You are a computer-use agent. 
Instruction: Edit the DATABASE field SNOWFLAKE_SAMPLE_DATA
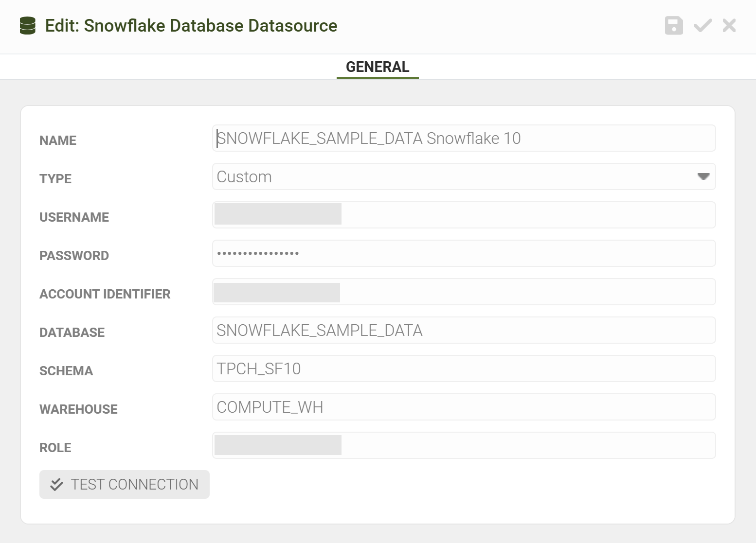pyautogui.click(x=464, y=331)
